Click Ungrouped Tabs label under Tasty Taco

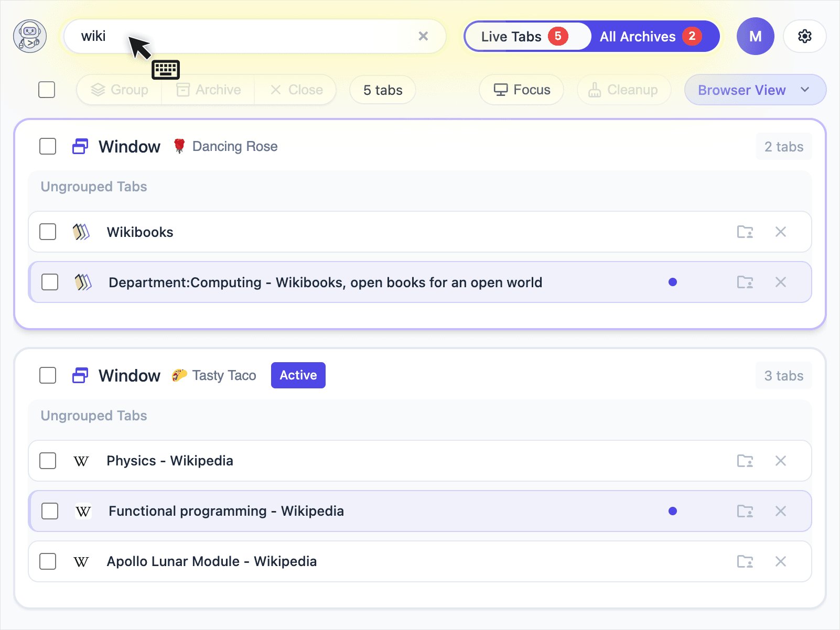click(x=94, y=416)
